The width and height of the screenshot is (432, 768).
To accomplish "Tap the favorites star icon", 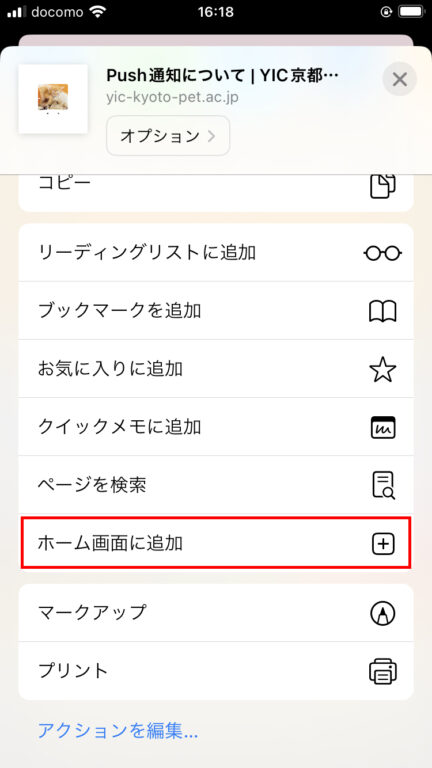I will pos(383,369).
